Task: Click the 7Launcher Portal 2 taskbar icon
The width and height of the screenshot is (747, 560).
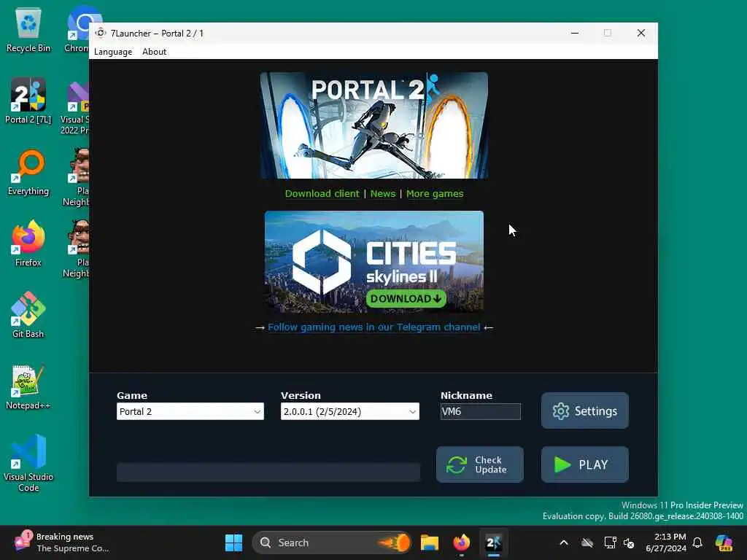Action: click(x=494, y=542)
